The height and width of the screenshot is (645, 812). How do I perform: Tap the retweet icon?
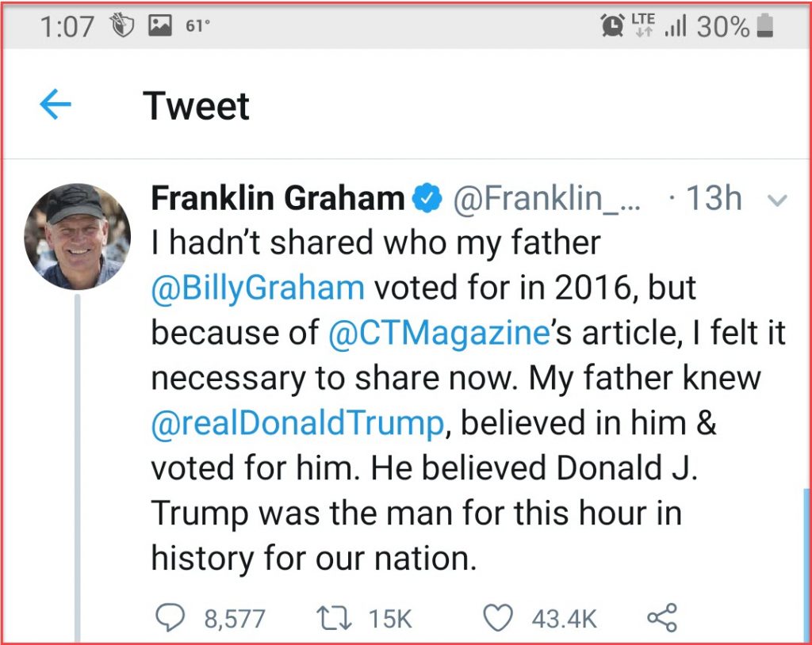click(x=330, y=618)
